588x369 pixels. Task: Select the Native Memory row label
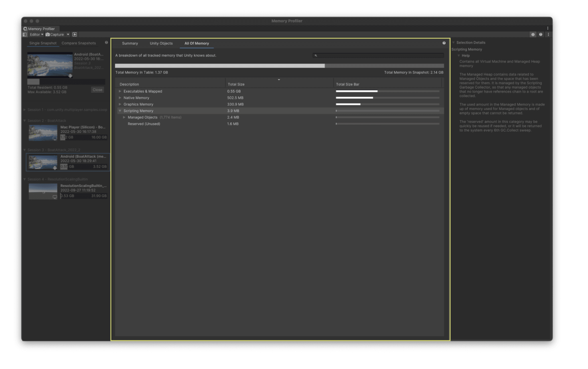click(x=136, y=98)
